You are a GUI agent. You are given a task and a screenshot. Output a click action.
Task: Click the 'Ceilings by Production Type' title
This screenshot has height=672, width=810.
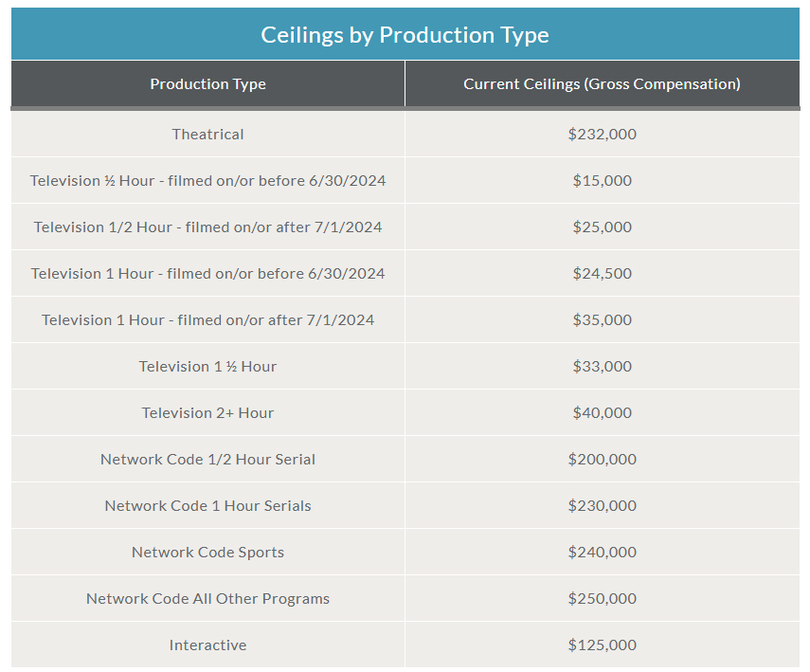coord(405,35)
